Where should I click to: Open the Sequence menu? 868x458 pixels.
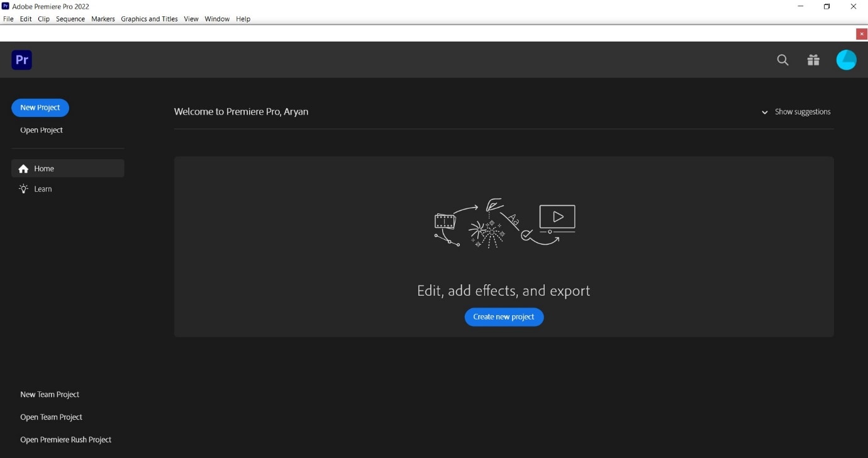(70, 19)
